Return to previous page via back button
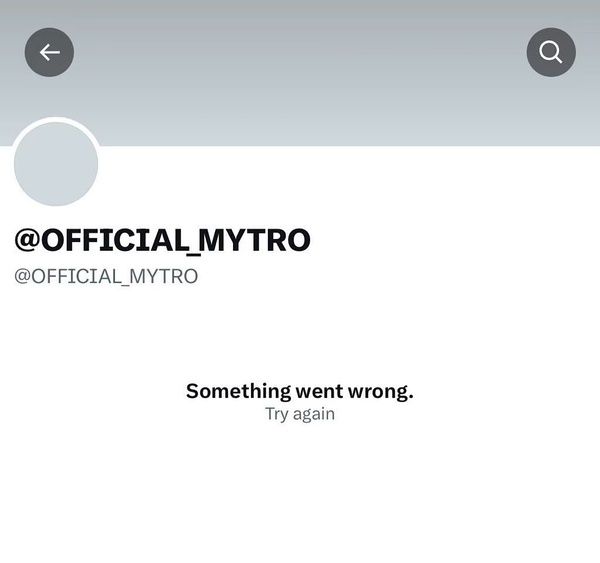The image size is (600, 563). point(49,52)
